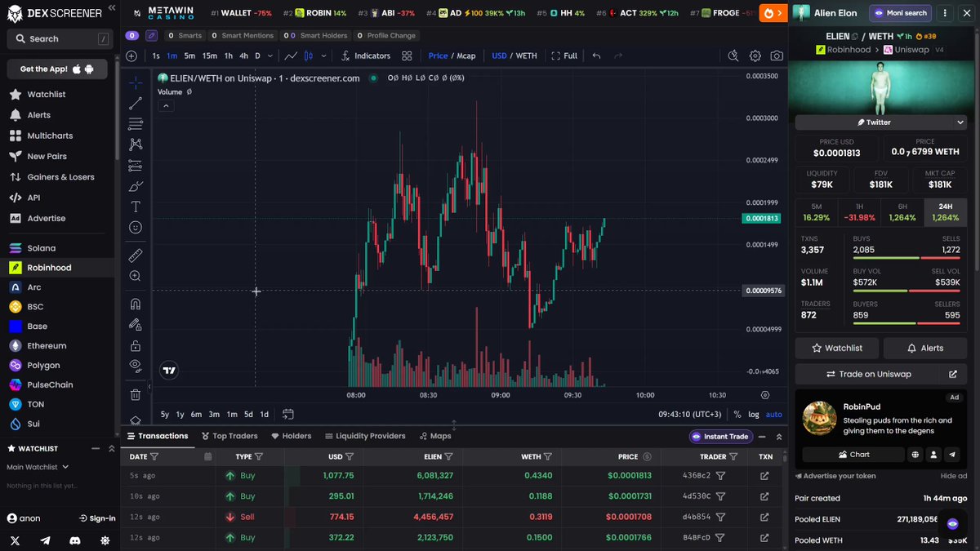Image resolution: width=980 pixels, height=551 pixels.
Task: Toggle auto scale on price axis
Action: pyautogui.click(x=773, y=415)
